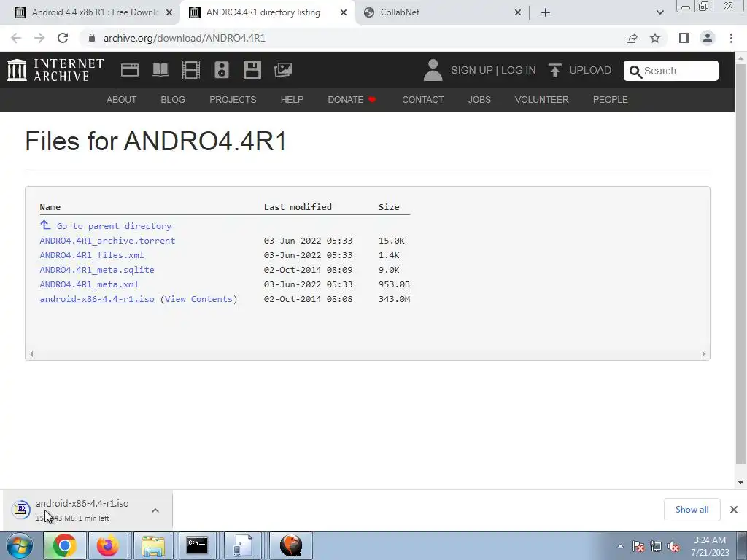Go to parent directory link

[114, 226]
